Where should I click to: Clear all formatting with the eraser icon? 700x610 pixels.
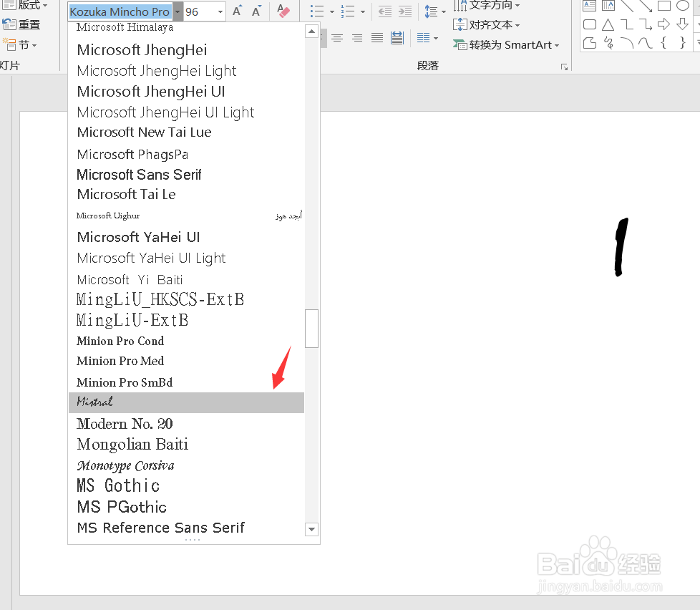tap(283, 11)
